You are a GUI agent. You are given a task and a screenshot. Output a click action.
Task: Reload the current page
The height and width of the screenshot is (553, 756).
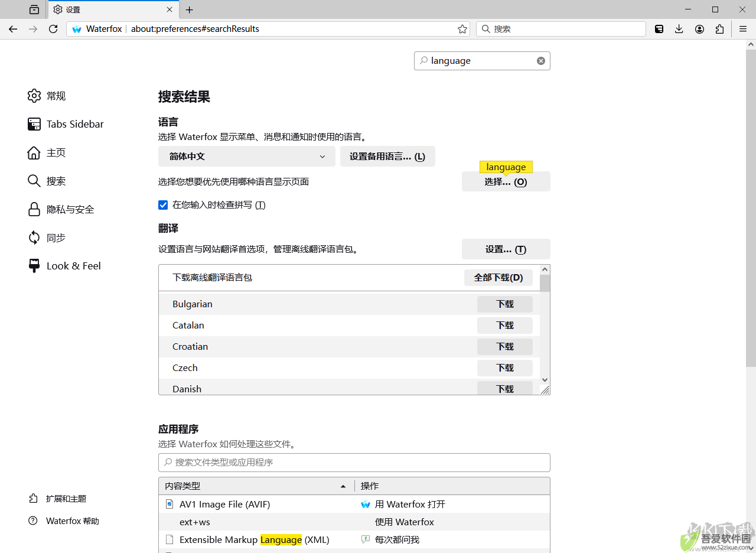53,29
